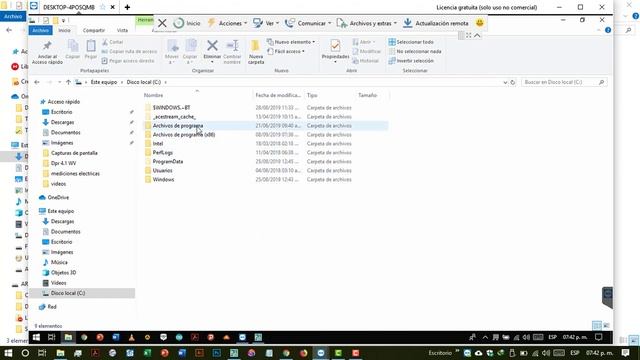Click Copiar ruta de acceso

[129, 51]
